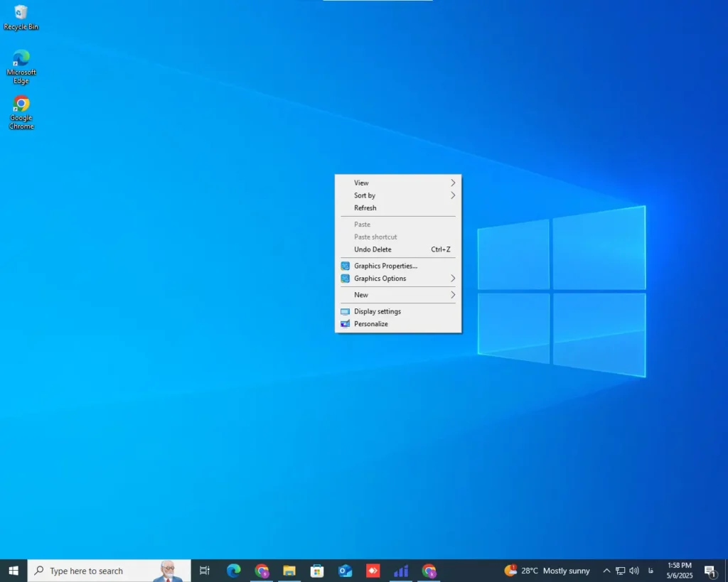
Task: Select Personalize in the context menu
Action: 398,324
